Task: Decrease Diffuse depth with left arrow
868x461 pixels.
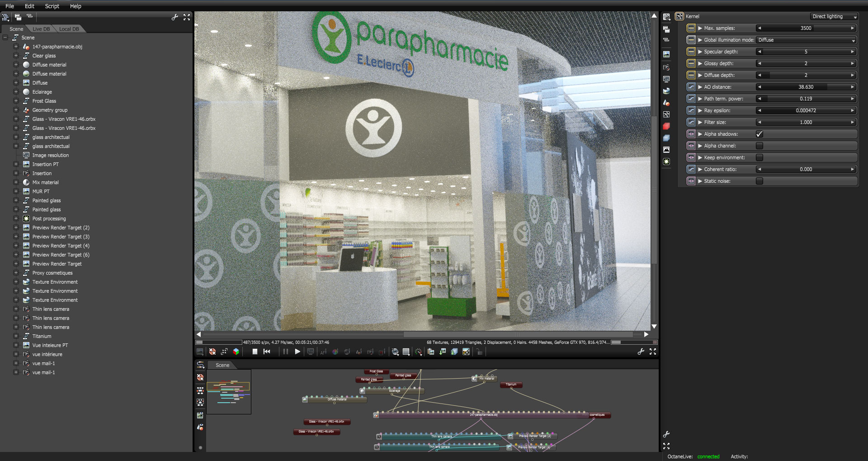Action: (759, 75)
